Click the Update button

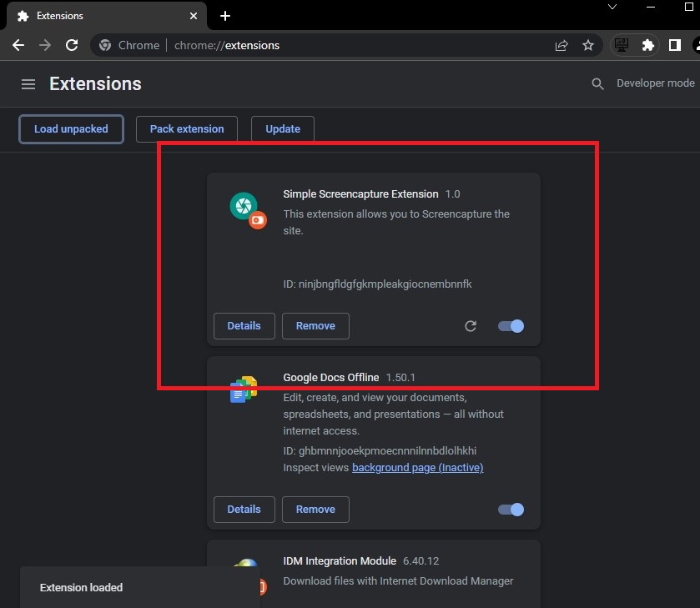(x=283, y=129)
